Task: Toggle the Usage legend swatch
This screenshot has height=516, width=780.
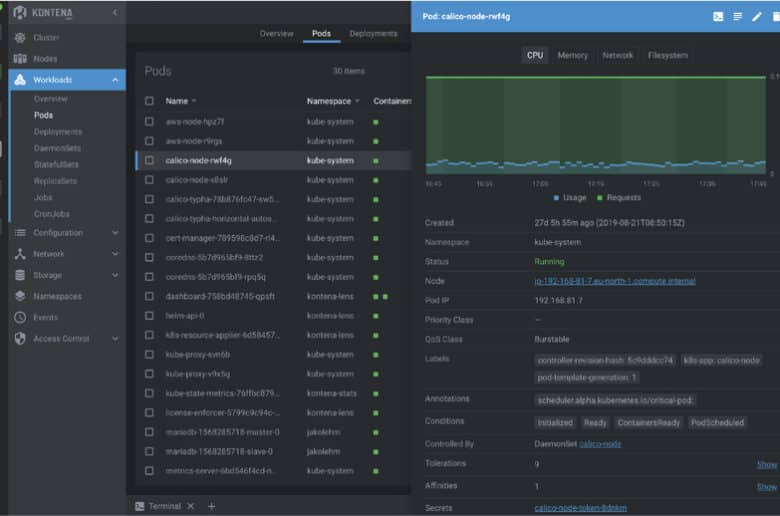Action: [556, 198]
